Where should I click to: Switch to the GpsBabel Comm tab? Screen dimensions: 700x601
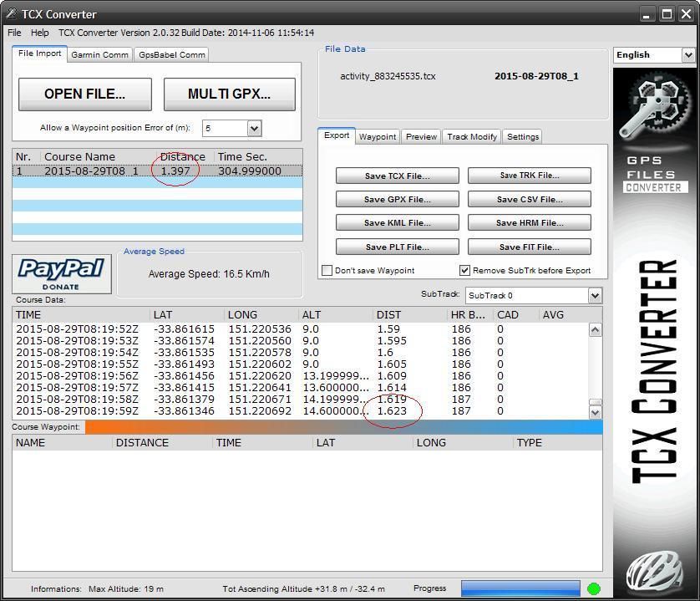point(172,55)
